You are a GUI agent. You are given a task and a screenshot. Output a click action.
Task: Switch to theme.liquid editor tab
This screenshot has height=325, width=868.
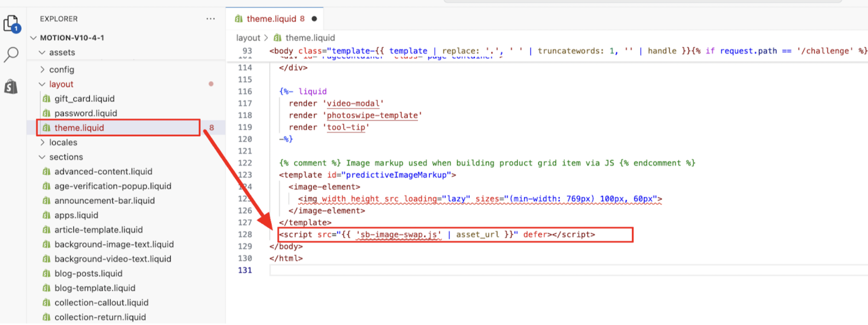pos(274,19)
